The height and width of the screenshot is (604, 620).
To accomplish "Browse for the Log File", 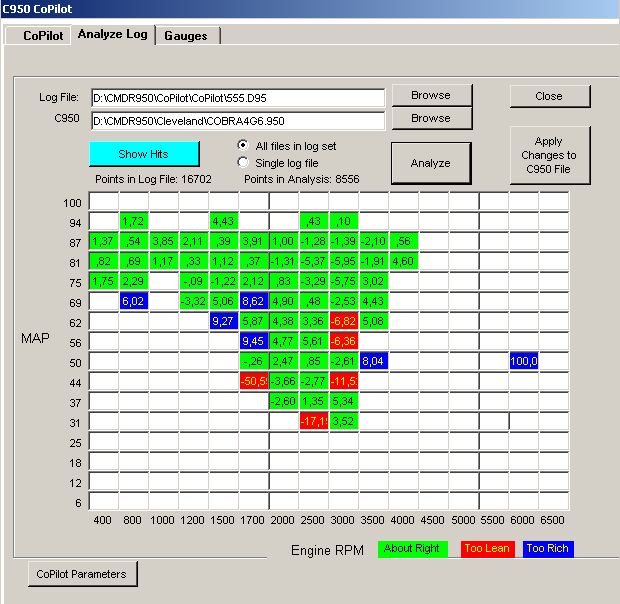I will [430, 96].
